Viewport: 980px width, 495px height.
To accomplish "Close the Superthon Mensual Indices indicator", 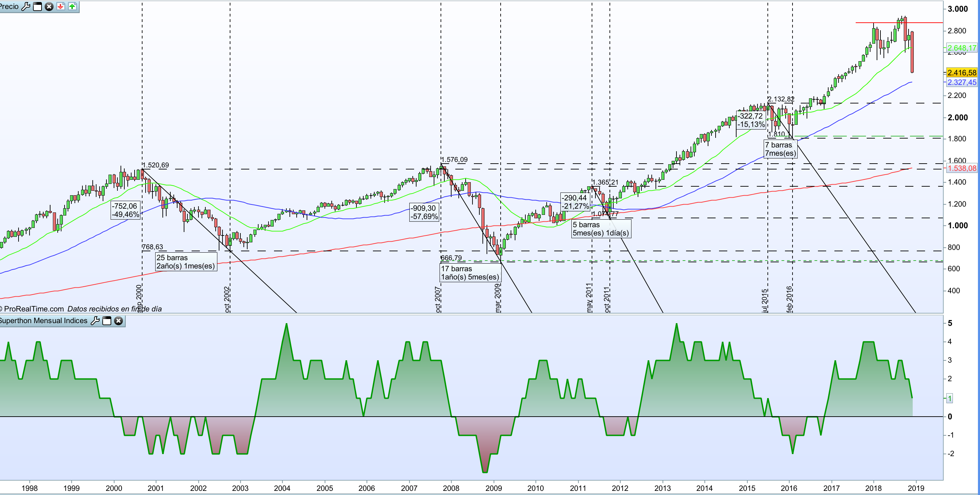I will tap(119, 321).
